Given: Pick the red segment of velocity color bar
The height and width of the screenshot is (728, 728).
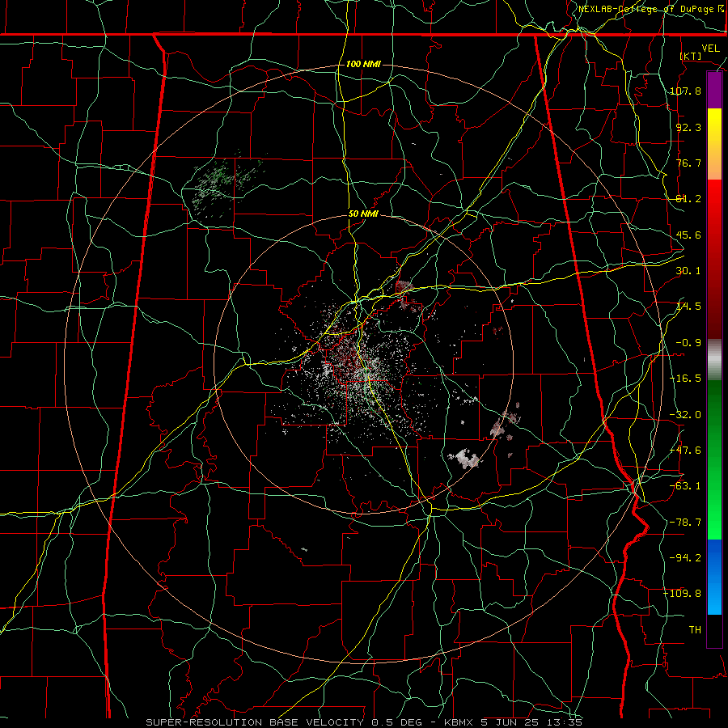Looking at the screenshot, I should (714, 259).
